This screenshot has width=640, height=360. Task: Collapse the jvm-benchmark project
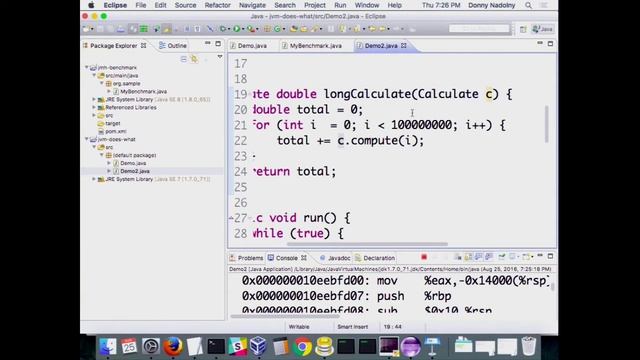point(87,67)
